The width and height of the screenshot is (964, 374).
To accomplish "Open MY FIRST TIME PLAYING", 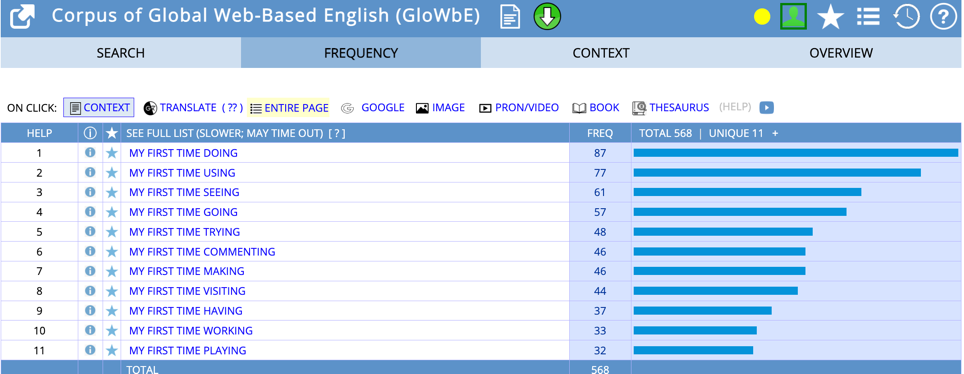I will coord(188,351).
